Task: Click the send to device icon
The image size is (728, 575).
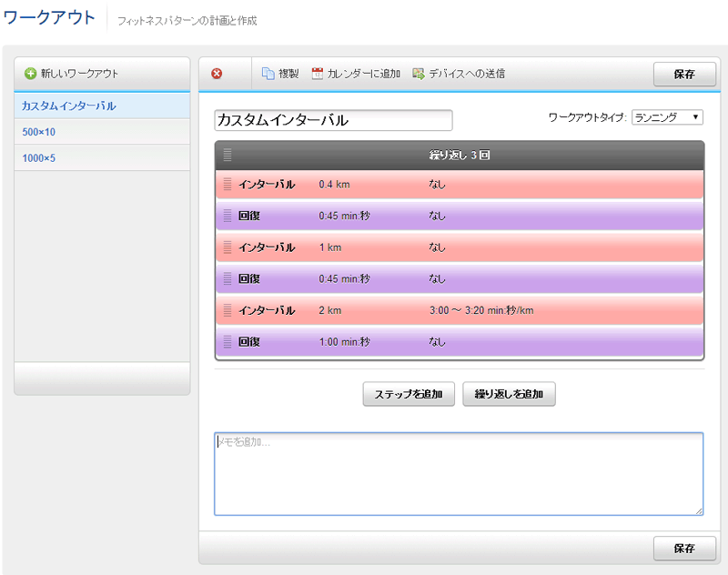Action: (419, 74)
